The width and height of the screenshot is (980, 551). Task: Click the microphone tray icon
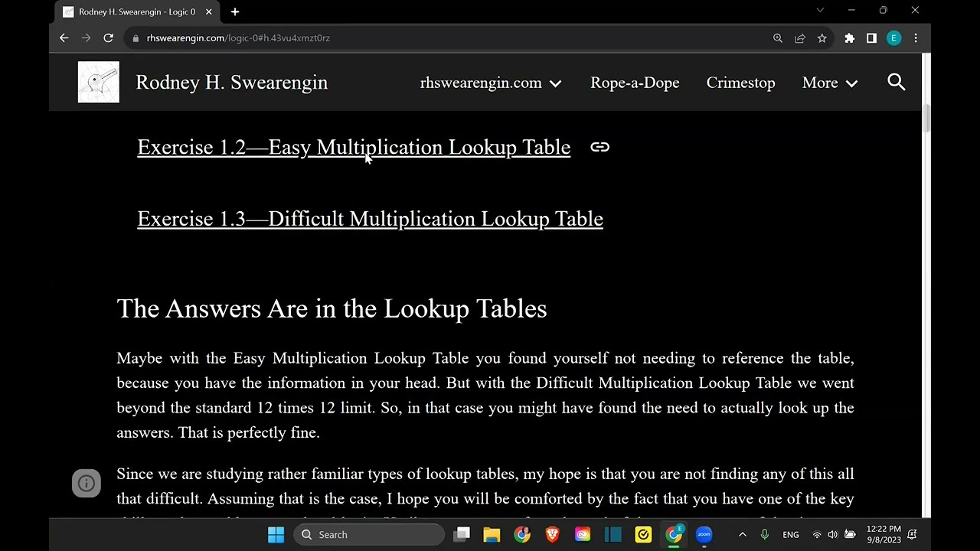tap(764, 534)
